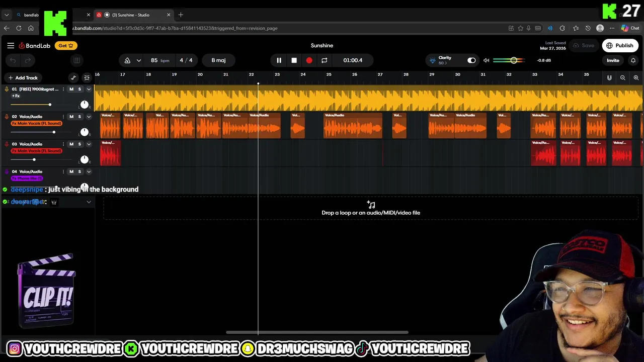The width and height of the screenshot is (644, 362).
Task: Mute track 01 with M button
Action: click(x=71, y=89)
